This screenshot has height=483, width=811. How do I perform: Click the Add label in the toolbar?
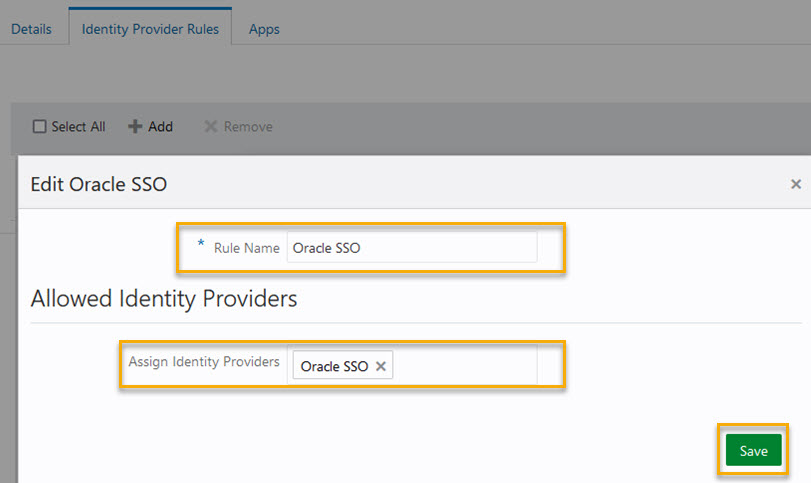[x=160, y=127]
